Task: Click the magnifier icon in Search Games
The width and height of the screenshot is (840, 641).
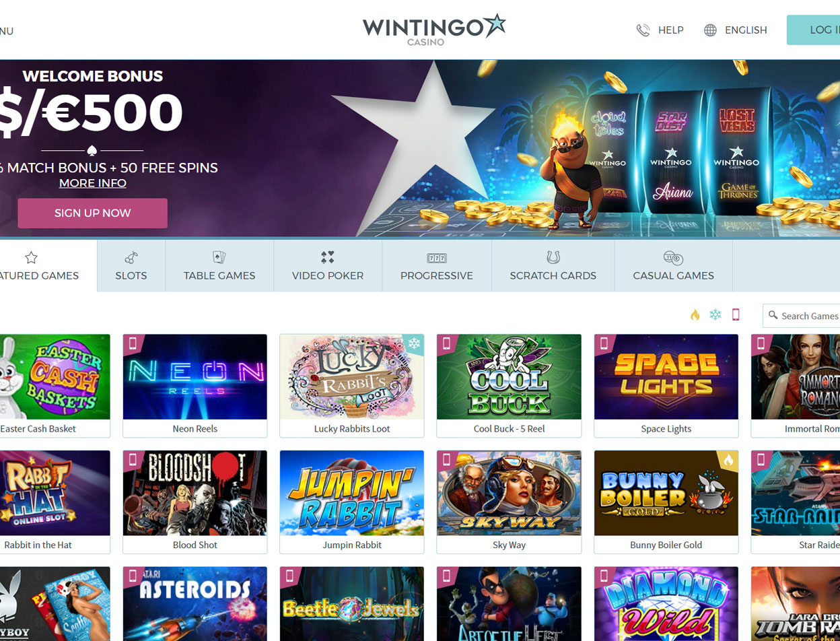Action: click(773, 315)
